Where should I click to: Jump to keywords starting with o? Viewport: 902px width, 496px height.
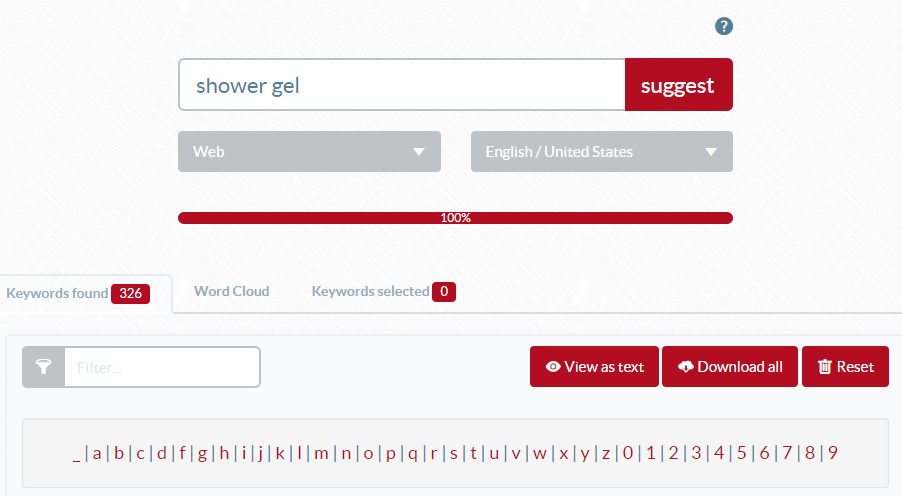point(368,454)
